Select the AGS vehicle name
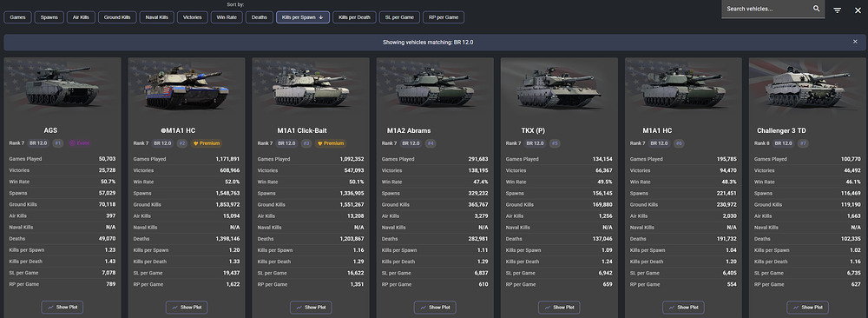 (50, 130)
